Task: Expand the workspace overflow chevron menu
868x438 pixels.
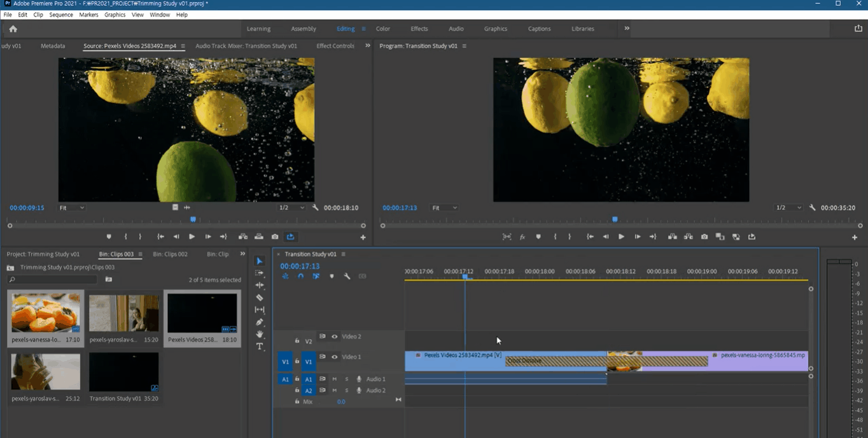Action: [626, 29]
